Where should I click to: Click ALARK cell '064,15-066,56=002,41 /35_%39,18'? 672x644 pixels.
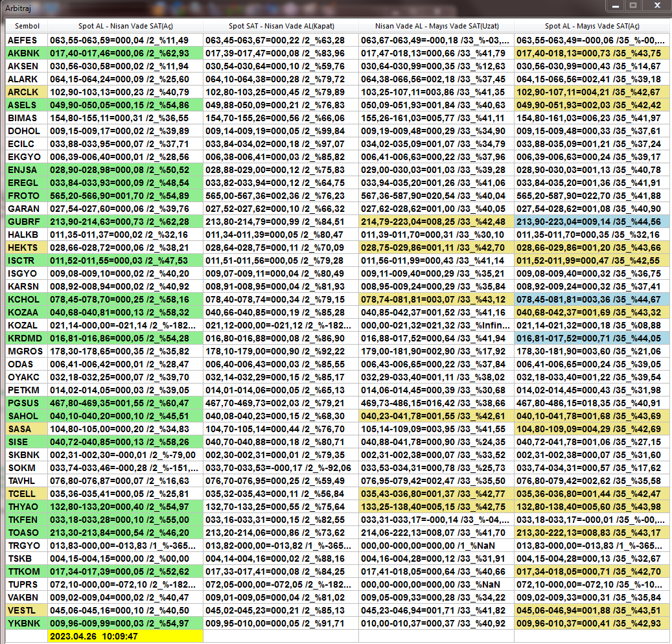coord(592,79)
